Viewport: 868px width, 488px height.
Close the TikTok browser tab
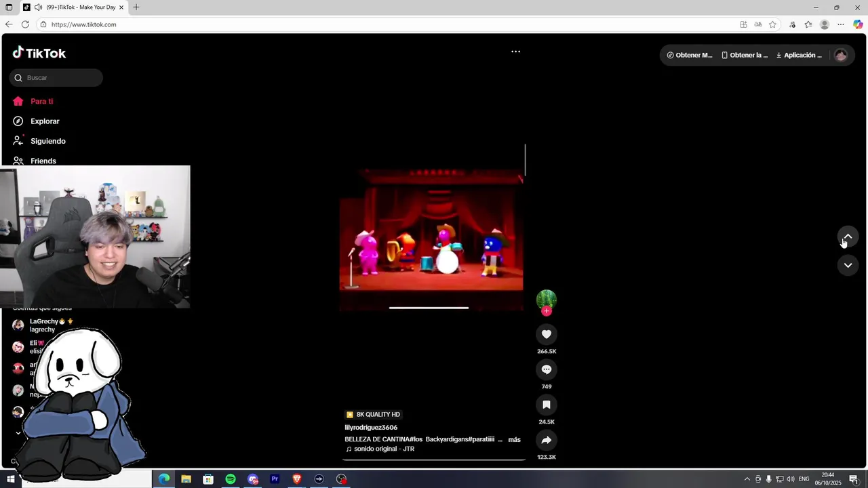[x=121, y=7]
